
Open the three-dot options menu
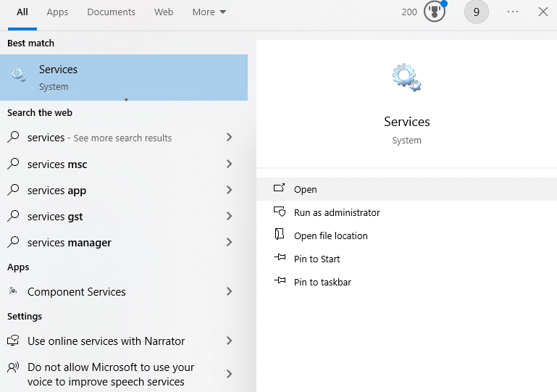coord(513,12)
